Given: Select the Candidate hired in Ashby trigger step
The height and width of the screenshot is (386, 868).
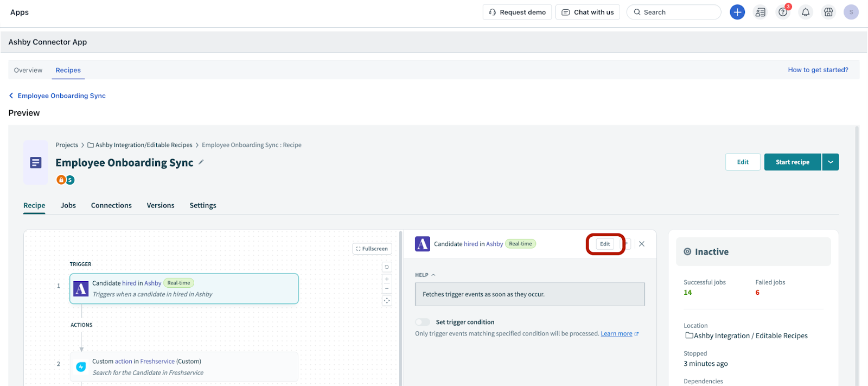Looking at the screenshot, I should point(184,289).
